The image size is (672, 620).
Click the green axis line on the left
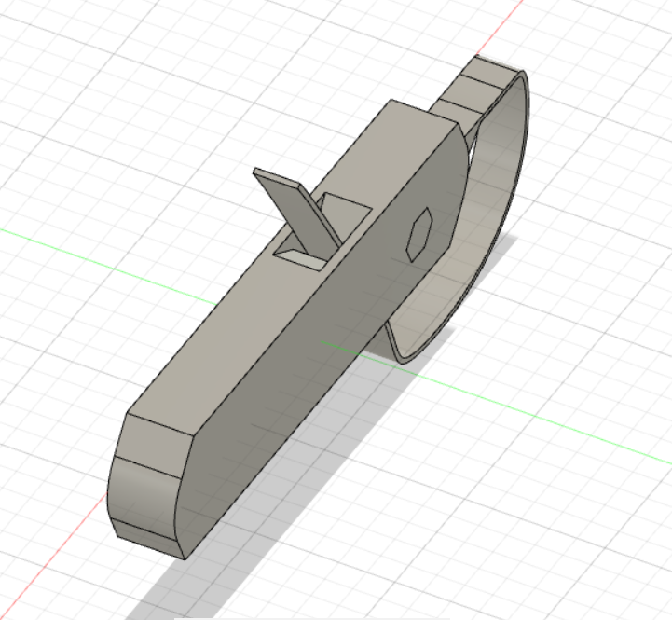[x=93, y=256]
